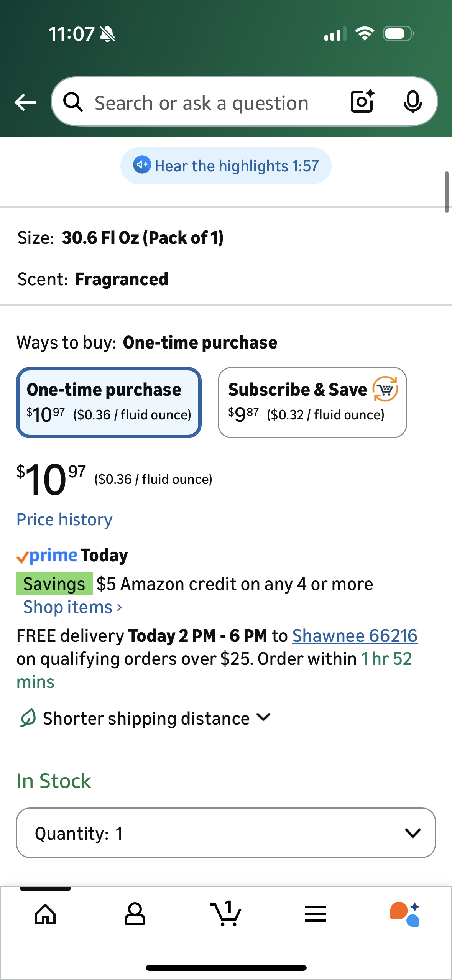Select the Subscribe & Save option
The width and height of the screenshot is (452, 980).
pyautogui.click(x=312, y=402)
